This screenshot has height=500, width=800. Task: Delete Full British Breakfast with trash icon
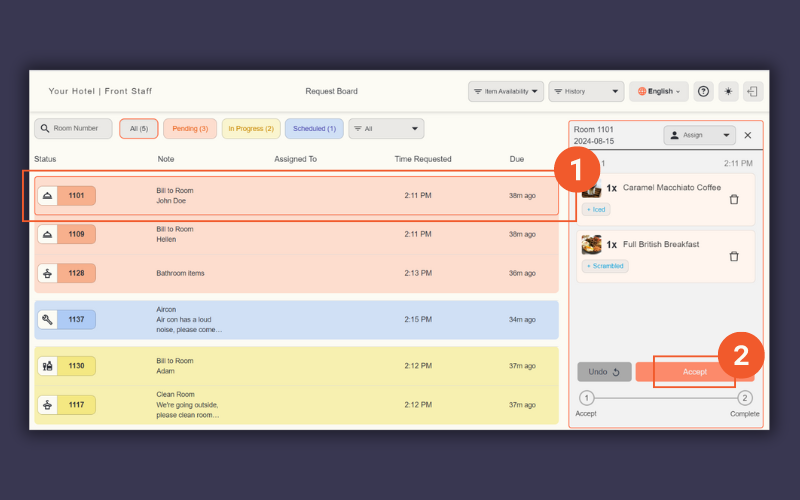click(734, 256)
